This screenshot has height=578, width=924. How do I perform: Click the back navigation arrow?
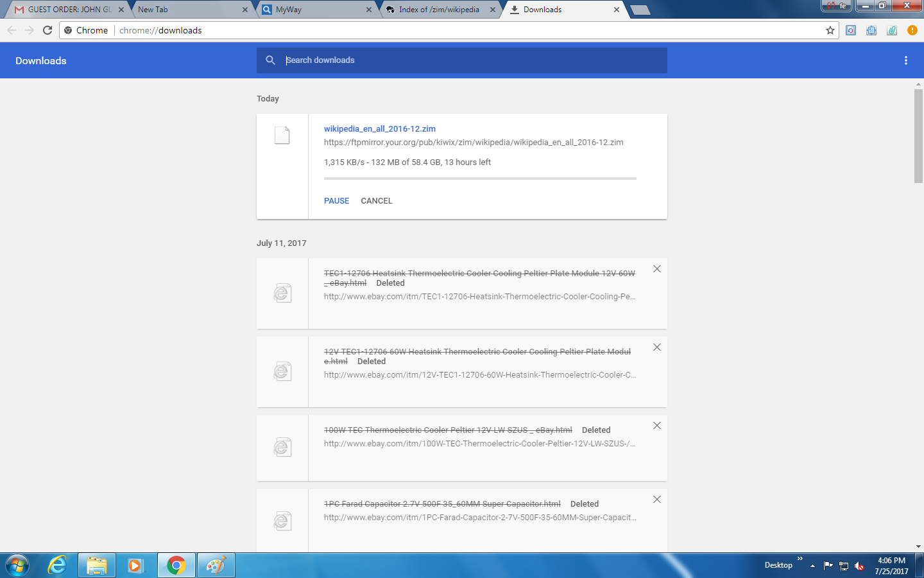(12, 30)
